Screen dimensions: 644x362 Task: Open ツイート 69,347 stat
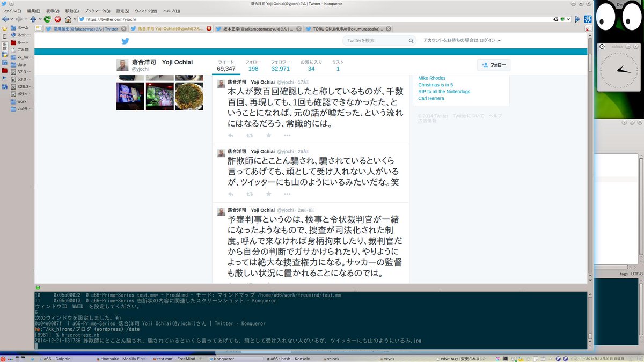226,65
